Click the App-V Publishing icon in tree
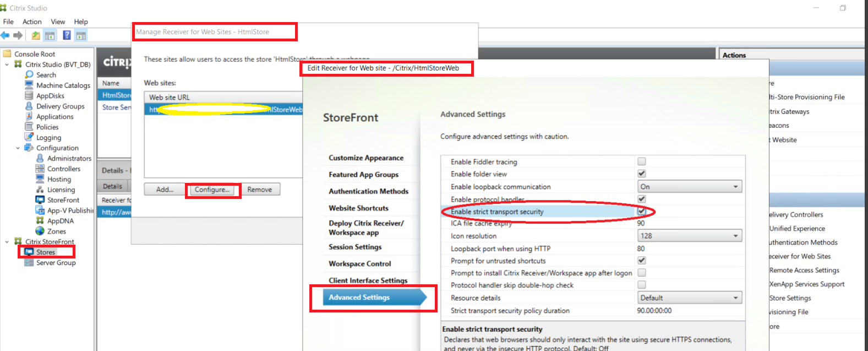 [40, 210]
